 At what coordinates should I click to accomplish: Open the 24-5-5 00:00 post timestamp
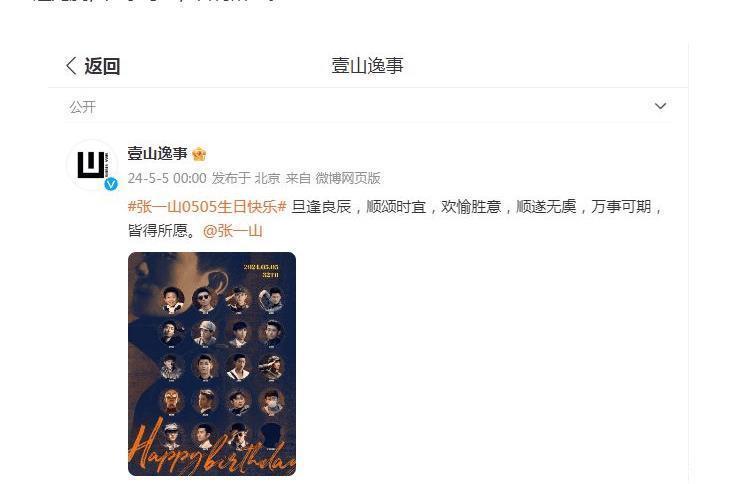point(167,178)
